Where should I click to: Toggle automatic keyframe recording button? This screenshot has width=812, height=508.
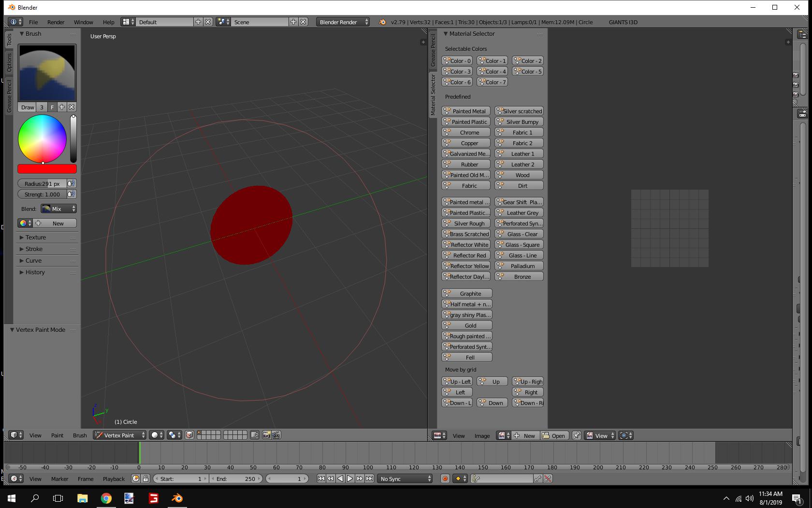445,478
